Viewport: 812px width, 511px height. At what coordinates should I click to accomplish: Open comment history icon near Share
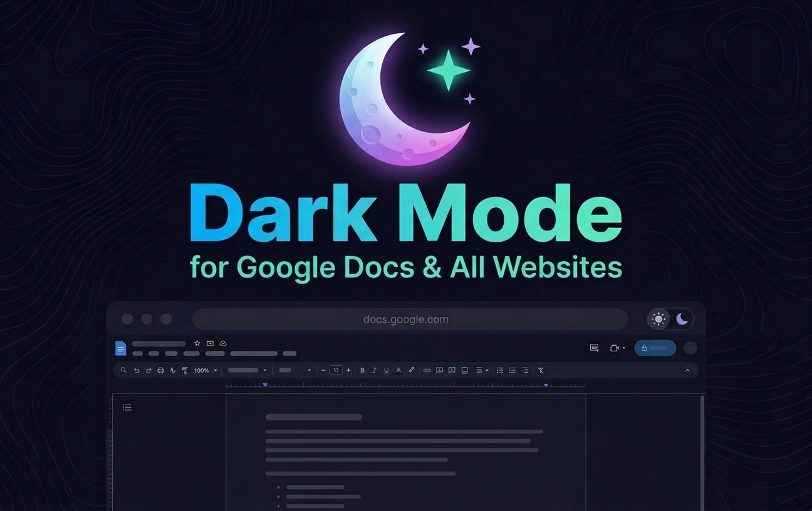click(593, 348)
